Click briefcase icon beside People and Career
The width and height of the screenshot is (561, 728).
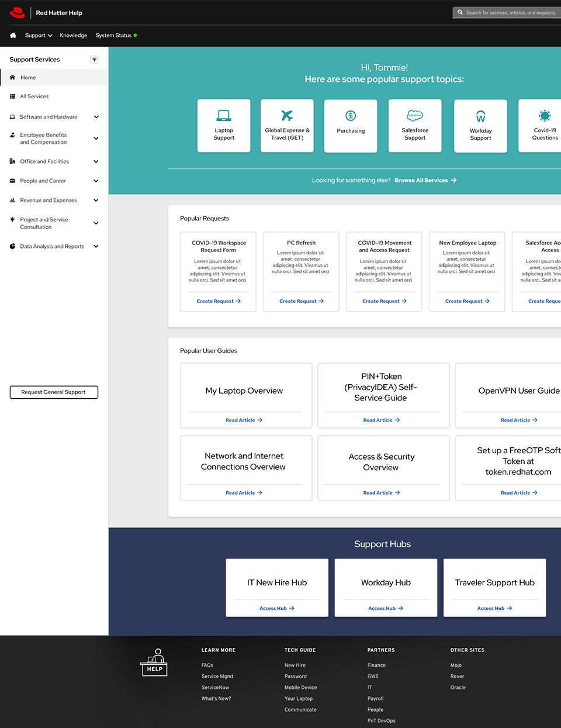tap(12, 181)
